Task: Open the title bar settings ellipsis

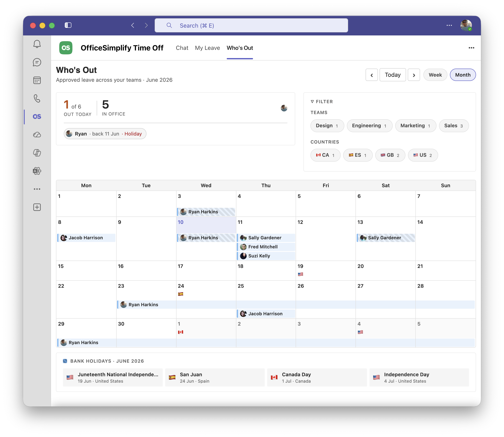Action: pyautogui.click(x=449, y=25)
